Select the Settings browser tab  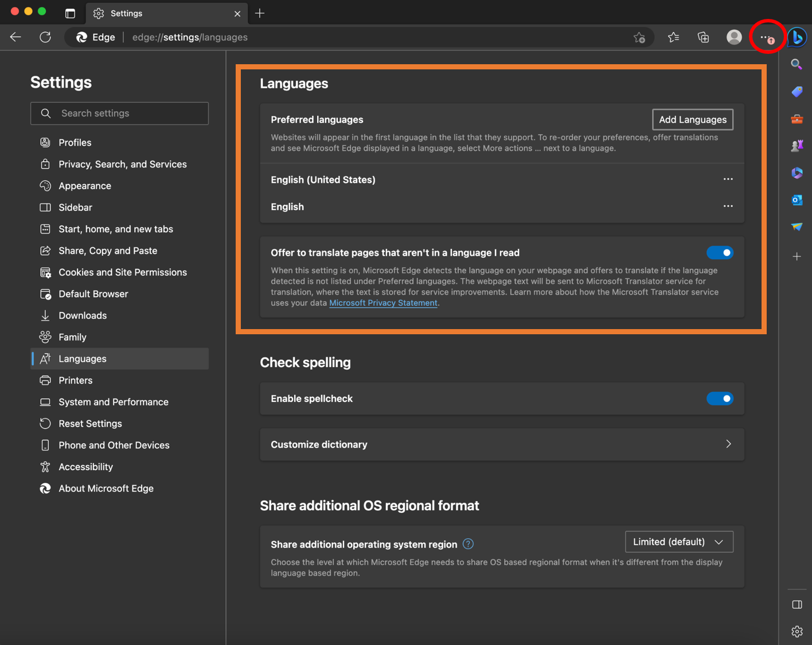(x=166, y=13)
